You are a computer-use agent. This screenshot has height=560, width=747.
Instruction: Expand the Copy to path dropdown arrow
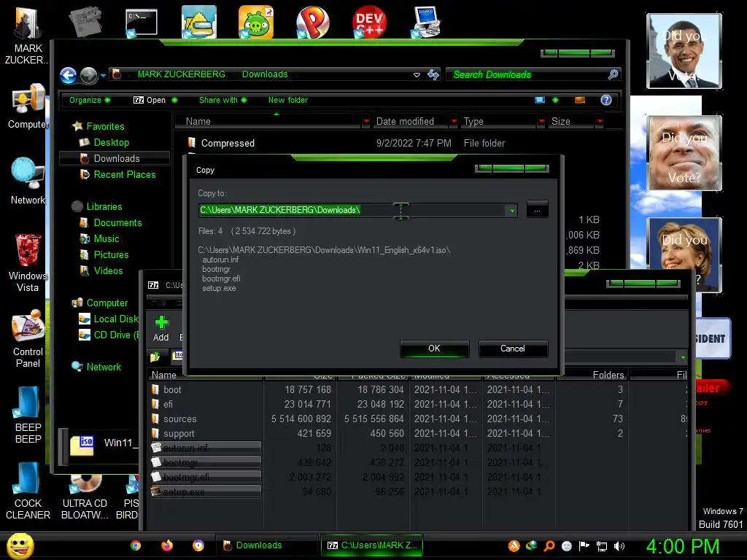point(512,211)
